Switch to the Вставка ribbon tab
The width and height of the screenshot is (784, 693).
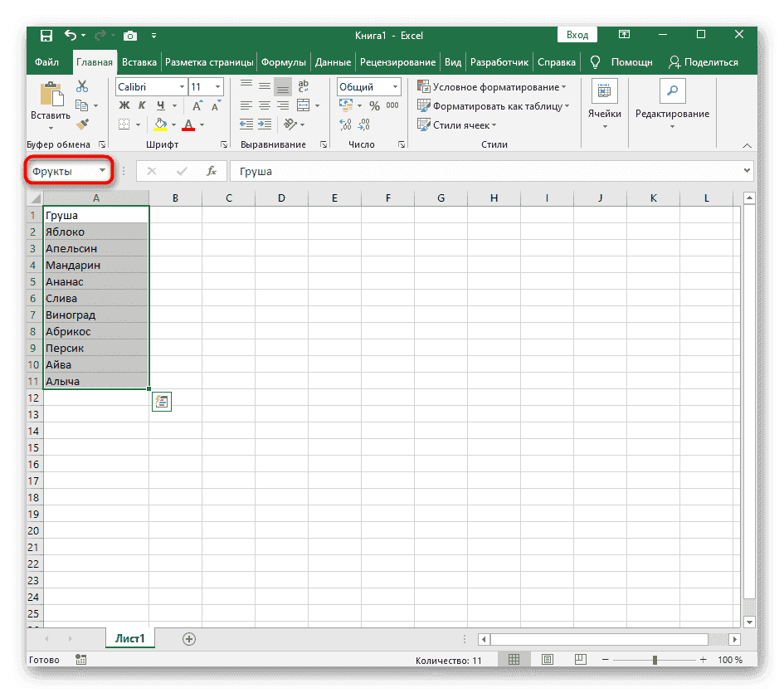pos(139,62)
